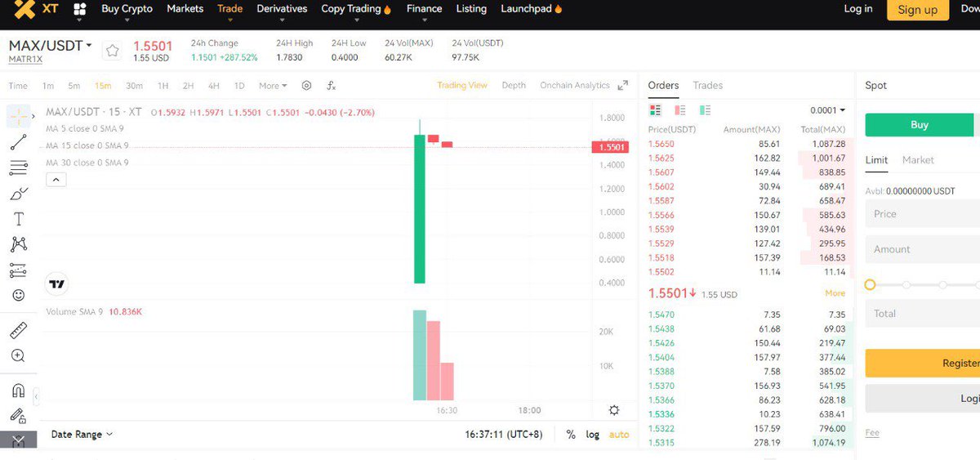Open the Finance menu
The image size is (980, 460).
424,9
